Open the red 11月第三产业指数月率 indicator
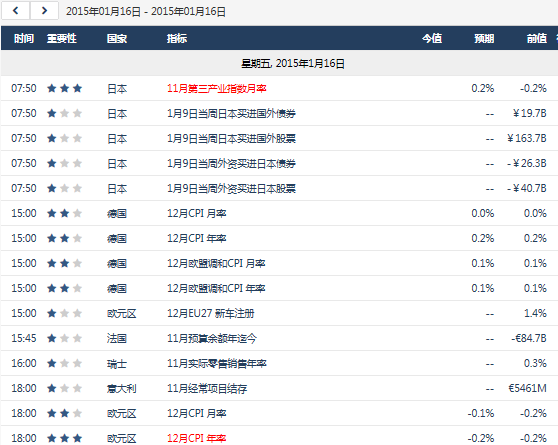Screen dimensions: 558x445 tap(217, 88)
